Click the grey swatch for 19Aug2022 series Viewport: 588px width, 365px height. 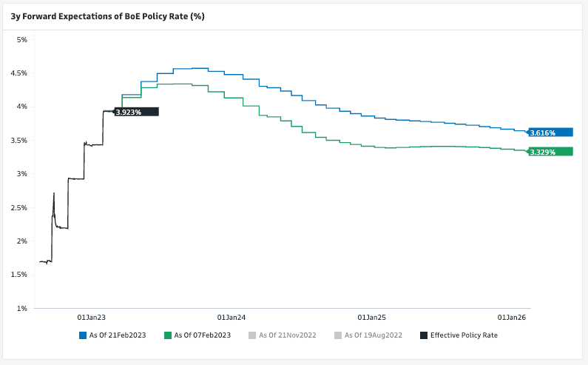tap(339, 335)
